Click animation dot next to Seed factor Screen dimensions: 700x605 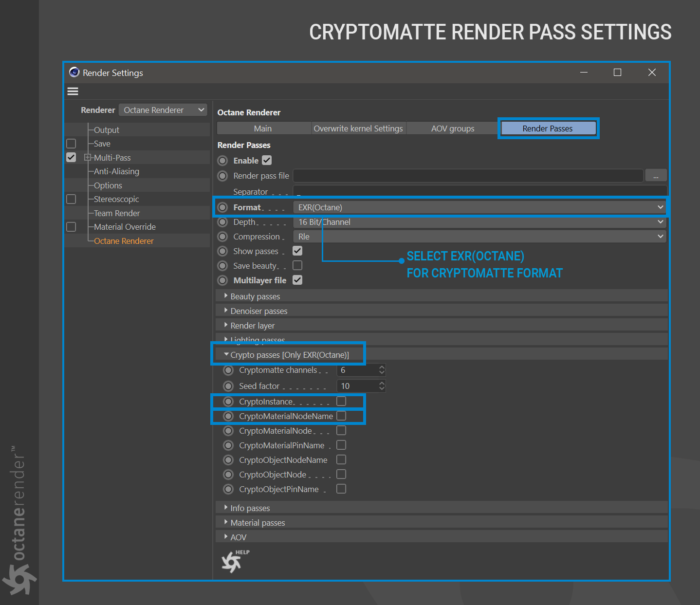coord(228,386)
